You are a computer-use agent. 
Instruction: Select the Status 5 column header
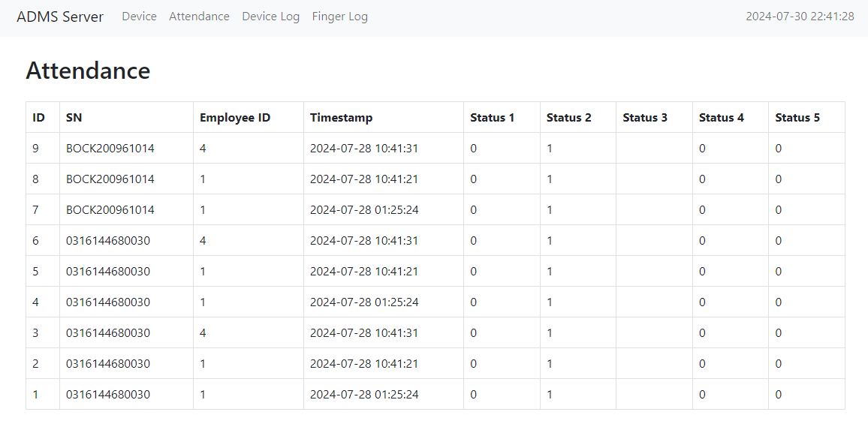pos(797,118)
